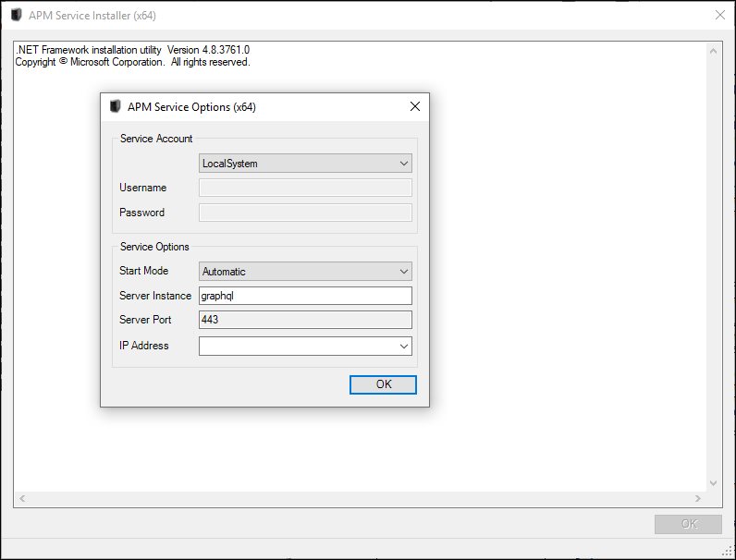Click the Username input field
This screenshot has height=560, width=736.
click(x=305, y=188)
